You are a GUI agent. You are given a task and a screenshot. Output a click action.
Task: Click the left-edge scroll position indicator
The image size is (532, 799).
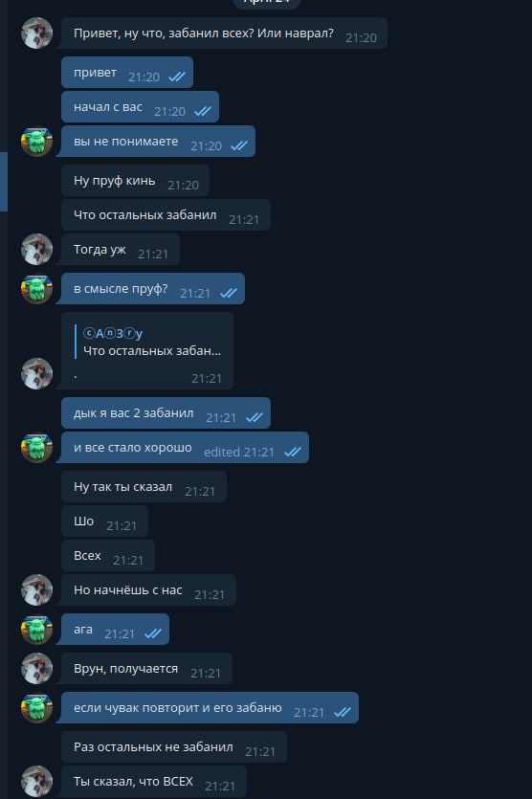[4, 182]
